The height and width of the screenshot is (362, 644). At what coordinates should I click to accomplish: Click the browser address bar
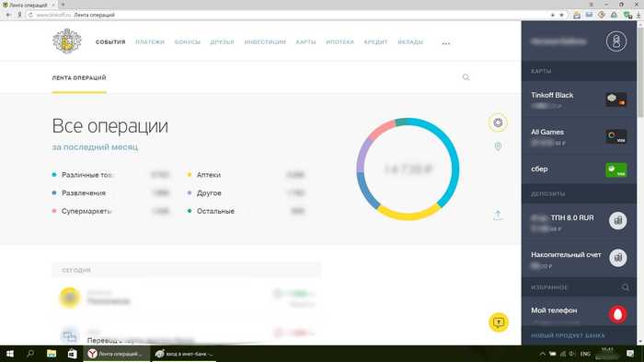(x=287, y=15)
